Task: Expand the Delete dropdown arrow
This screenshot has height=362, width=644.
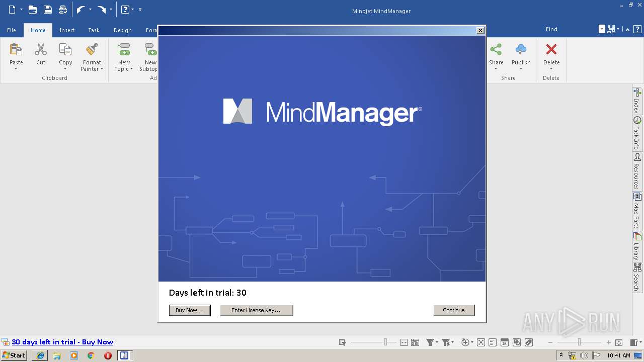Action: click(551, 69)
